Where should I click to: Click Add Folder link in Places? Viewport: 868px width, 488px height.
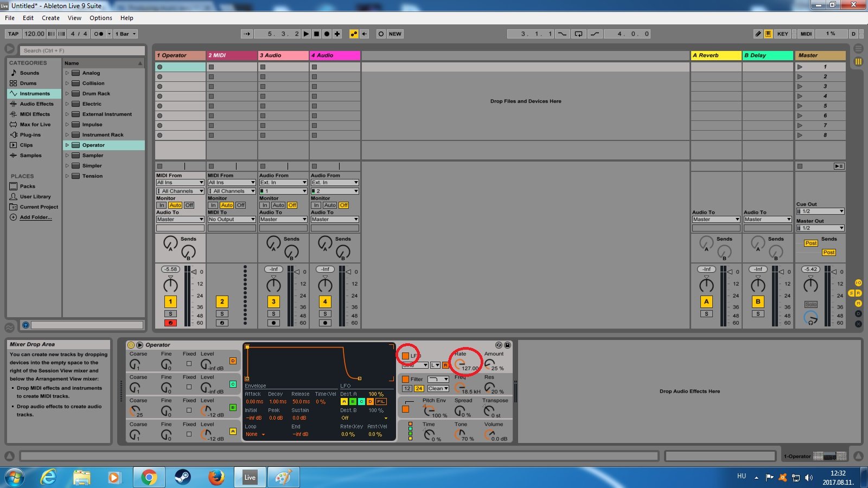coord(36,217)
